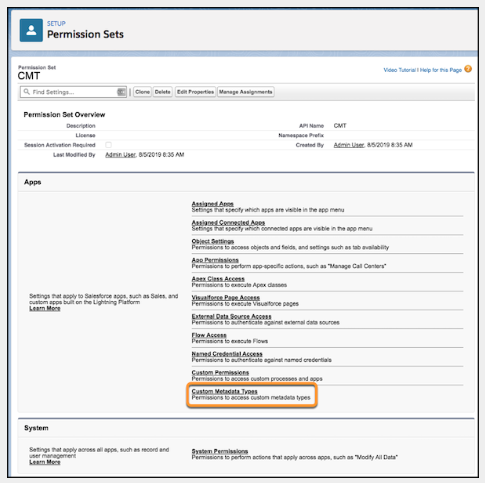Open the Visualforce Page Access link
Image resolution: width=485 pixels, height=483 pixels.
coord(226,297)
